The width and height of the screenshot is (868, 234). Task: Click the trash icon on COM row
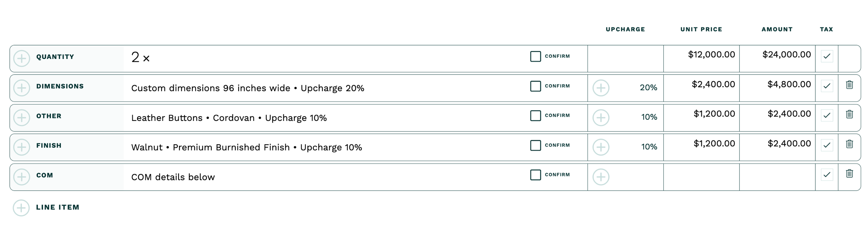click(x=849, y=174)
